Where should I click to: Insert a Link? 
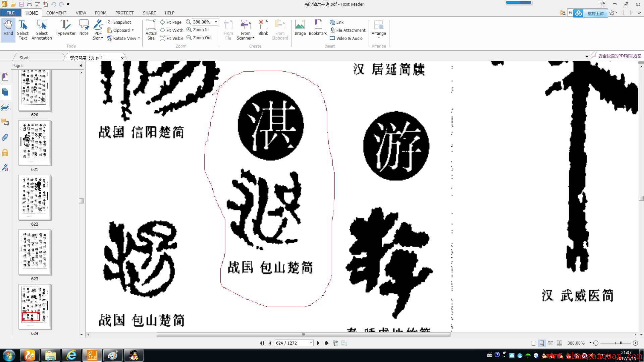tap(337, 22)
